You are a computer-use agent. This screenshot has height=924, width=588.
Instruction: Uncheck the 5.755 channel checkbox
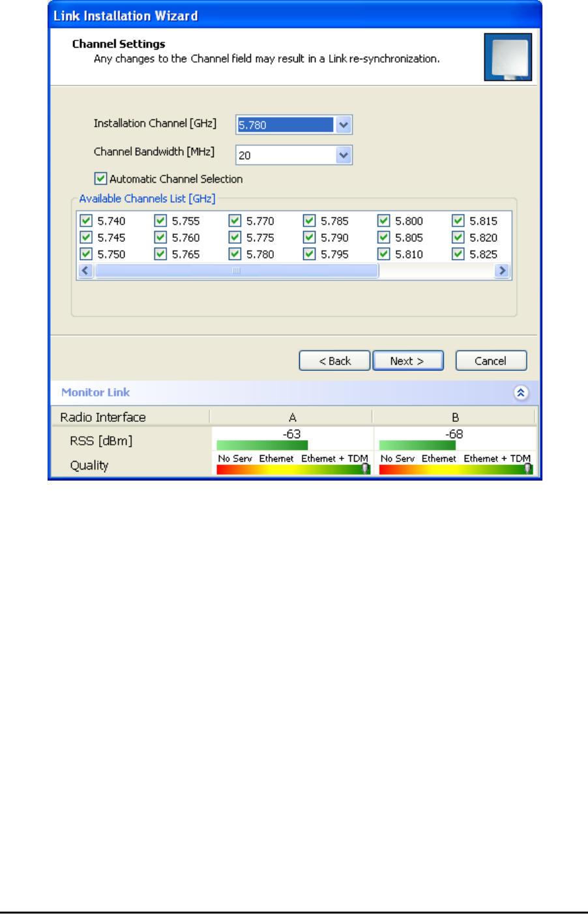pos(160,221)
